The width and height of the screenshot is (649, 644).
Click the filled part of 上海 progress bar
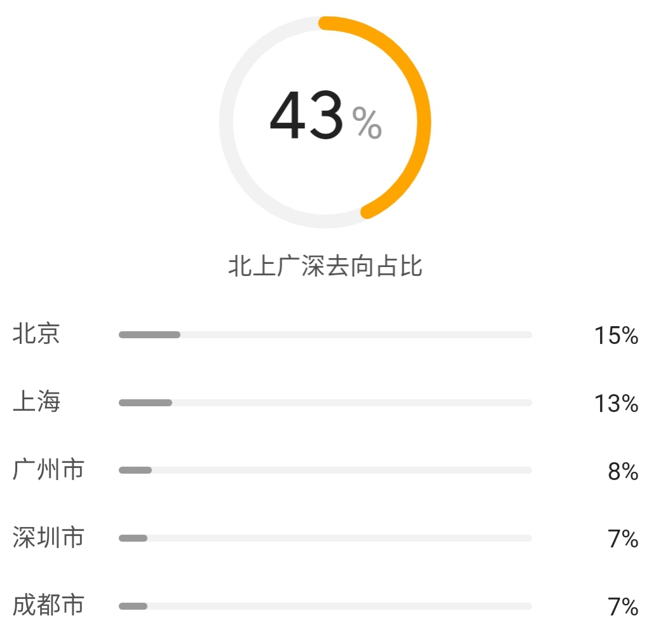click(x=146, y=402)
